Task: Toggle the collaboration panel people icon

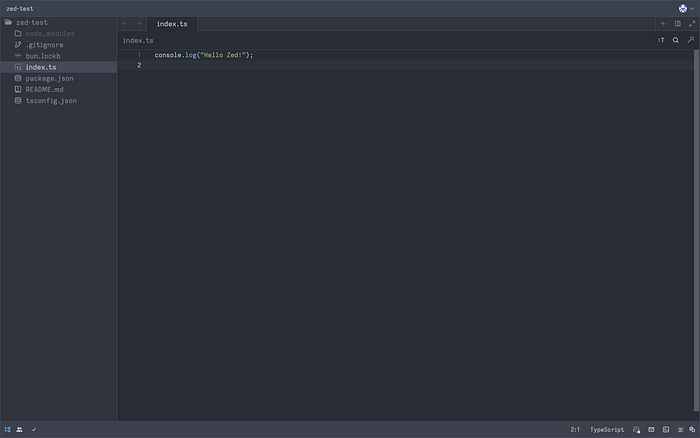Action: (20, 430)
